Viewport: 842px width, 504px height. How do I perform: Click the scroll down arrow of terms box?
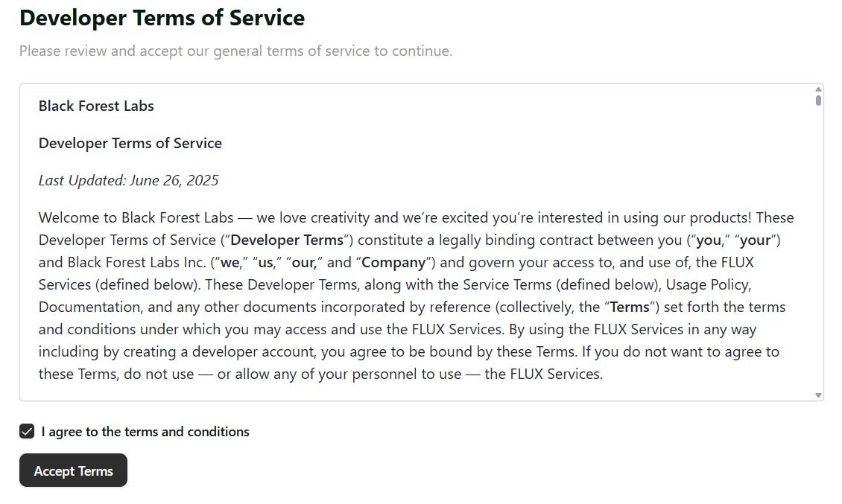818,395
